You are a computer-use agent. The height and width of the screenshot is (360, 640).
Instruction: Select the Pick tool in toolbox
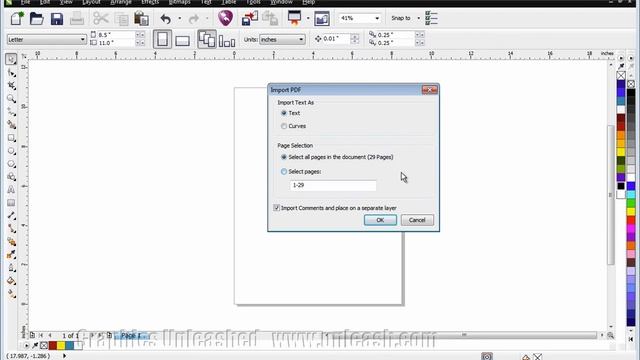11,59
